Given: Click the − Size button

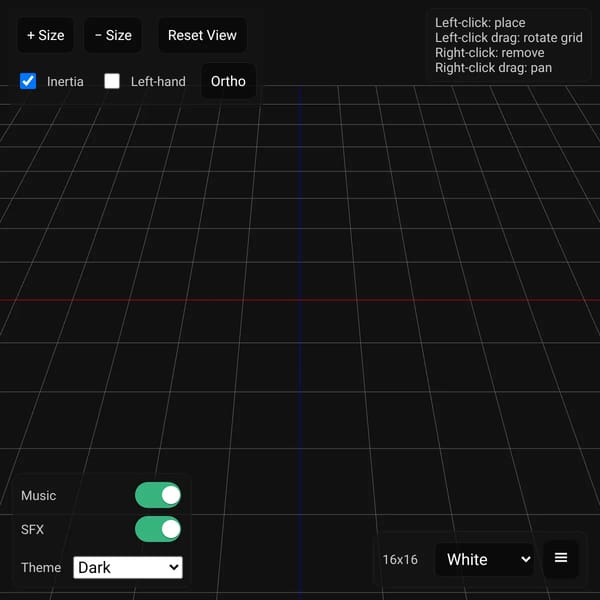Looking at the screenshot, I should pos(113,35).
